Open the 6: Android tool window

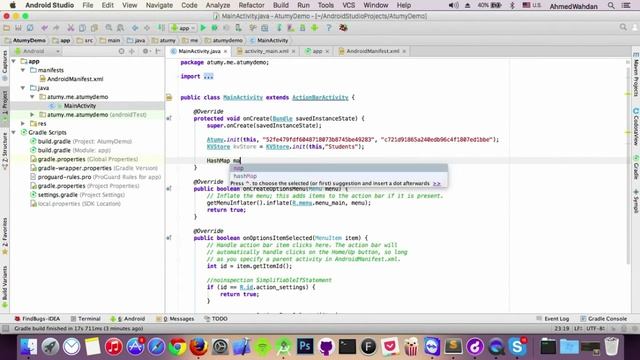128,319
